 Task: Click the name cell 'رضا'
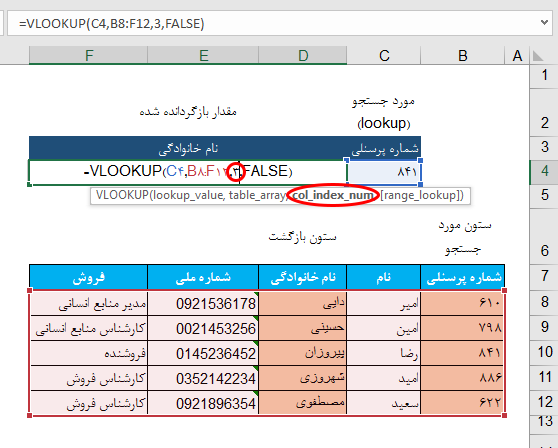[x=384, y=353]
